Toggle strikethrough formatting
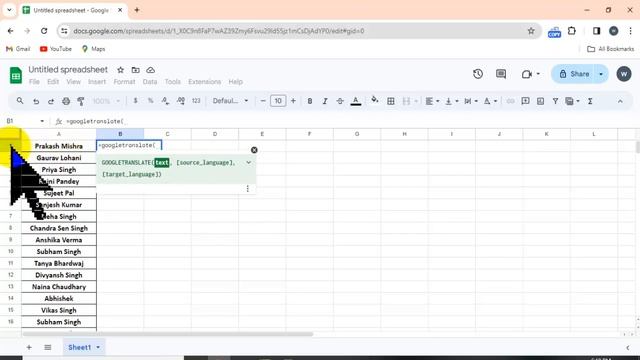The height and width of the screenshot is (360, 640). (x=340, y=101)
